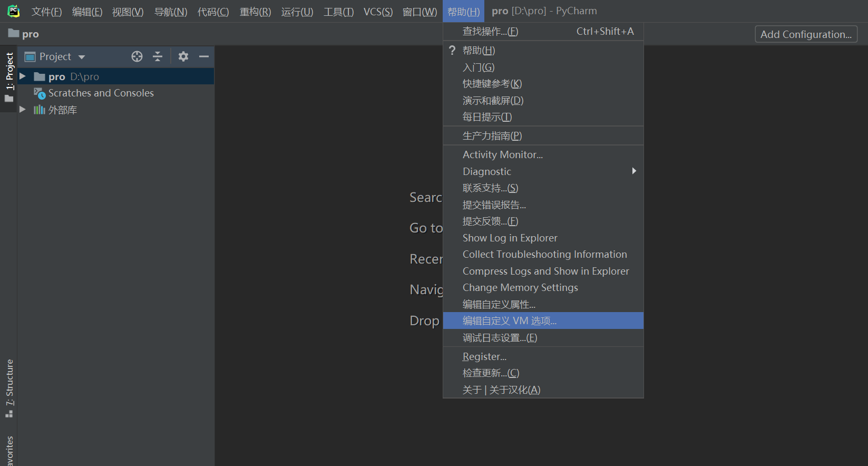Image resolution: width=868 pixels, height=466 pixels.
Task: Select 编辑自定义 VM 选项... entry
Action: (x=543, y=321)
